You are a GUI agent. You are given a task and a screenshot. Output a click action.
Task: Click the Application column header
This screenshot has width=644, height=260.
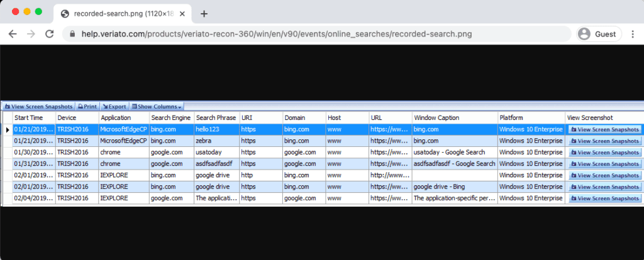coord(124,117)
